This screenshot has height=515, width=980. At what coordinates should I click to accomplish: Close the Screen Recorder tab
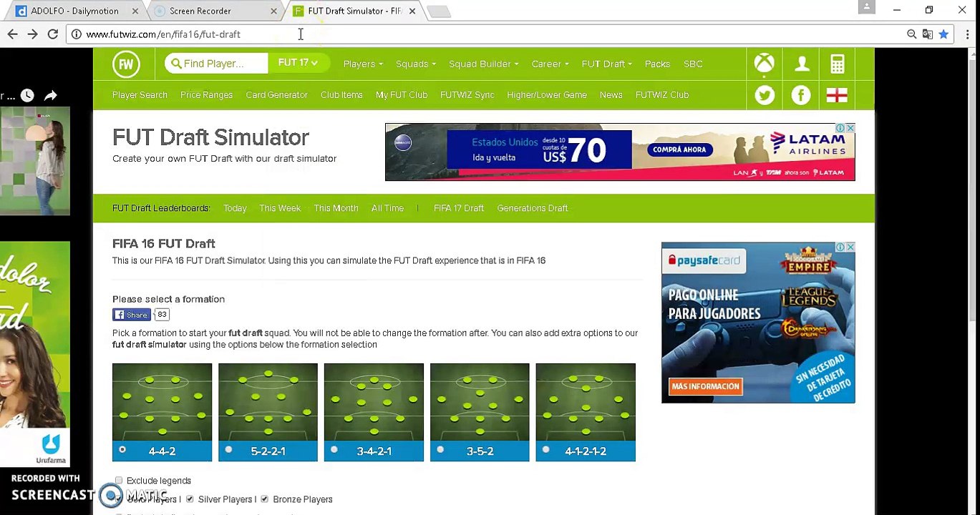pyautogui.click(x=273, y=11)
